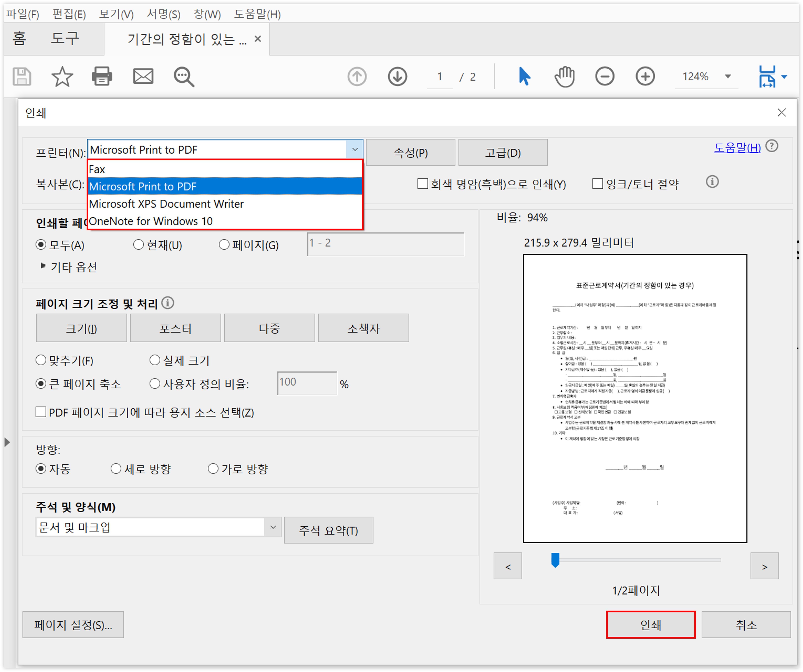Choose Microsoft XPS Document Writer from list
The height and width of the screenshot is (672, 803).
click(166, 204)
